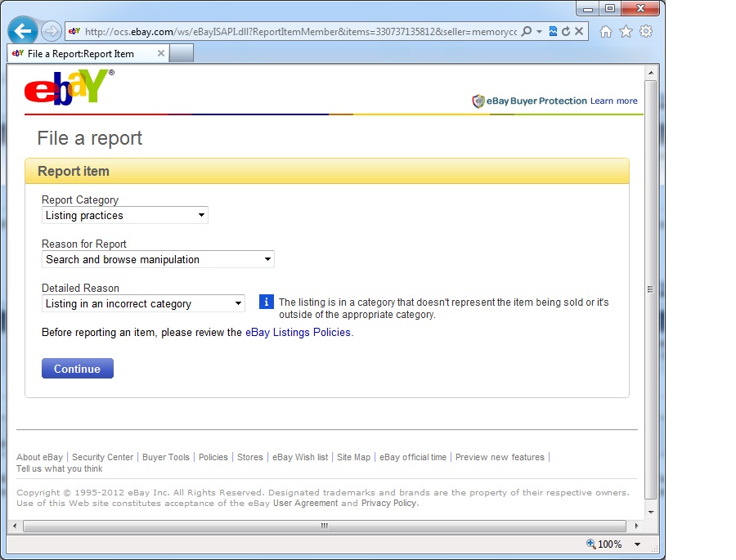Open the Buyer Tools footer link
This screenshot has height=560, width=736.
pyautogui.click(x=166, y=457)
